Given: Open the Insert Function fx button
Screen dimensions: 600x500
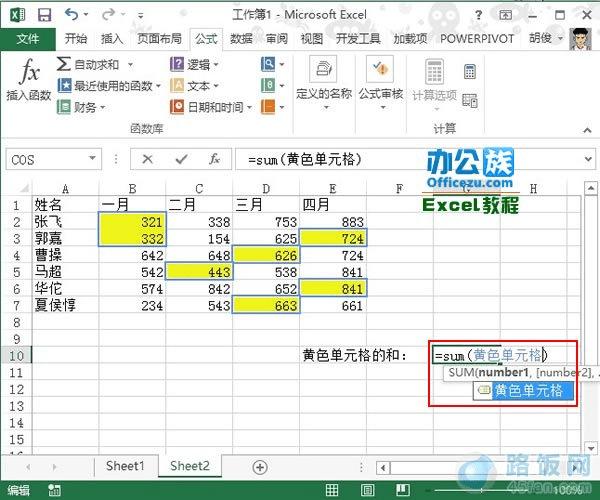Looking at the screenshot, I should [29, 80].
